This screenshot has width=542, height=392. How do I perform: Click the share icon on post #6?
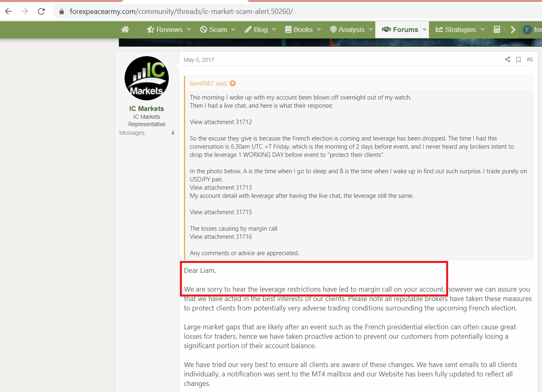508,59
